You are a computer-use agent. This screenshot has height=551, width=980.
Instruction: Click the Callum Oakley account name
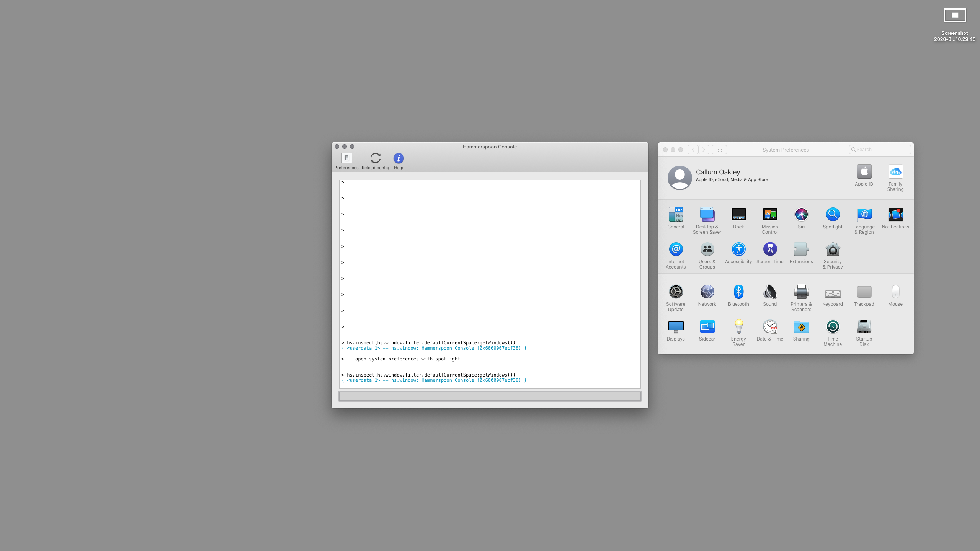718,172
